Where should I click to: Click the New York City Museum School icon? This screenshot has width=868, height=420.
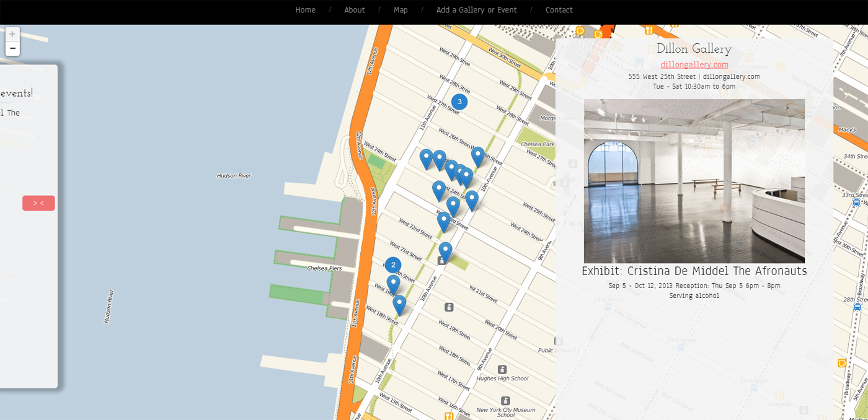[x=505, y=400]
